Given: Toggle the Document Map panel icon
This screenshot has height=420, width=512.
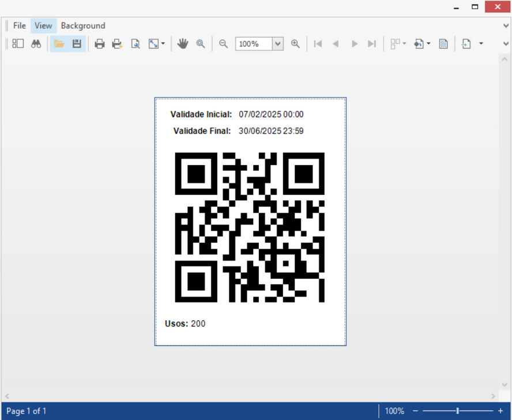Looking at the screenshot, I should [x=18, y=43].
